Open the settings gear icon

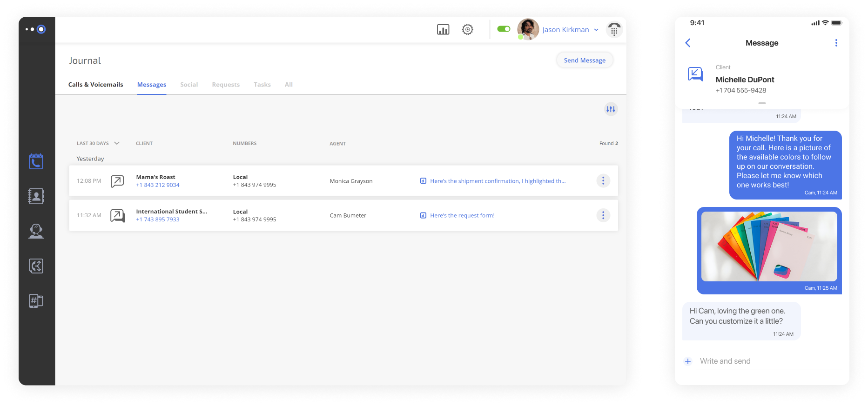pos(468,29)
